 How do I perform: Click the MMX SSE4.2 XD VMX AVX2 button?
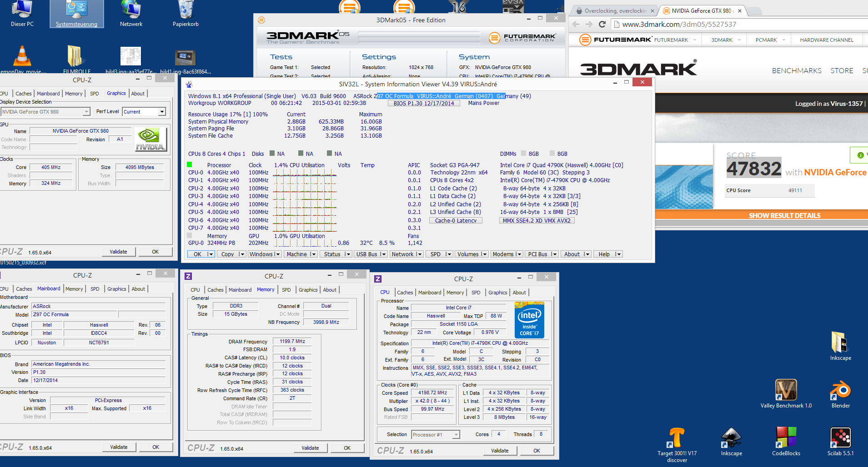point(537,220)
